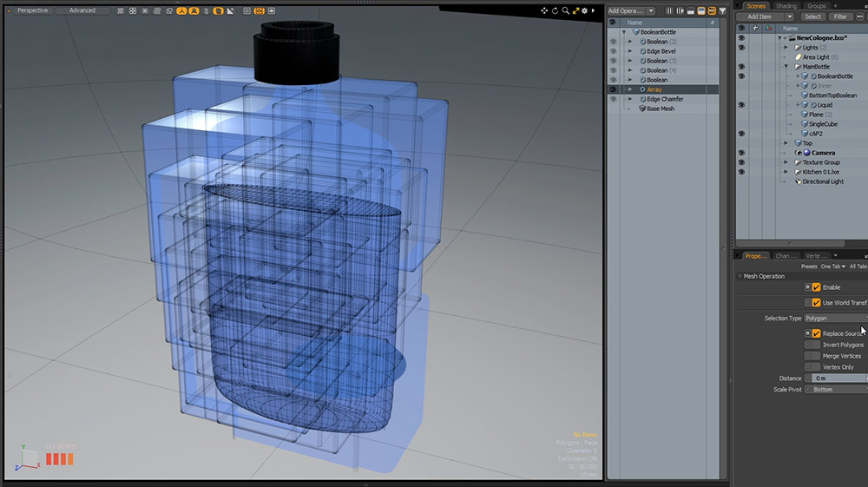The width and height of the screenshot is (868, 487).
Task: Click the Select button in Scenes panel
Action: click(x=812, y=16)
